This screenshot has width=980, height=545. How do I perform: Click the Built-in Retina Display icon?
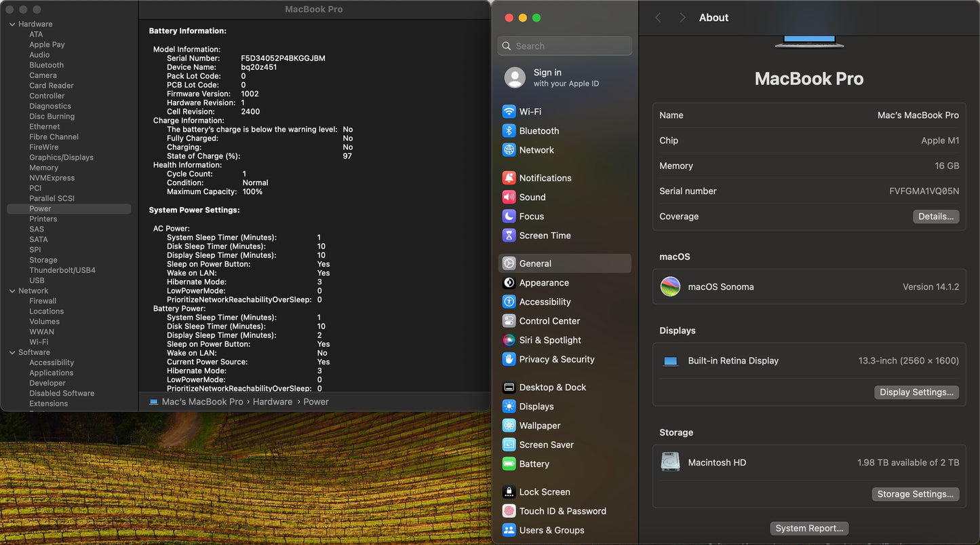point(670,361)
